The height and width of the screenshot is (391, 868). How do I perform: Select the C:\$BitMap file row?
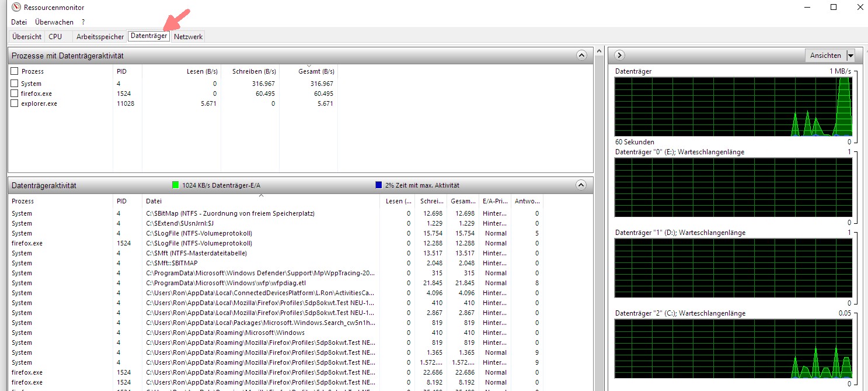(277, 213)
